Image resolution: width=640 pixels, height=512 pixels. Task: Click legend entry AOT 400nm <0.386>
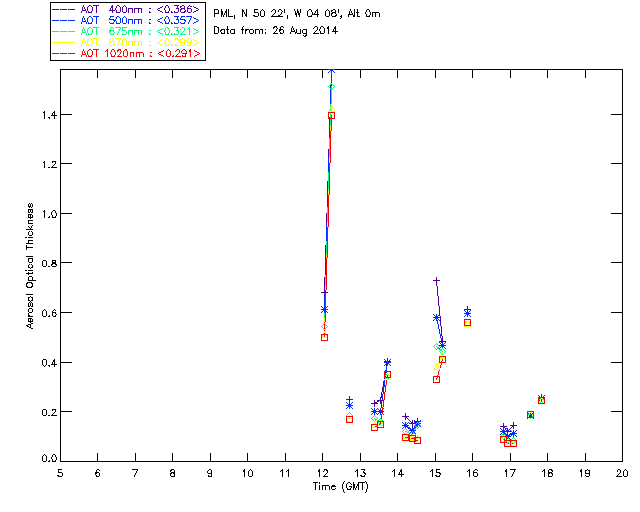[127, 9]
